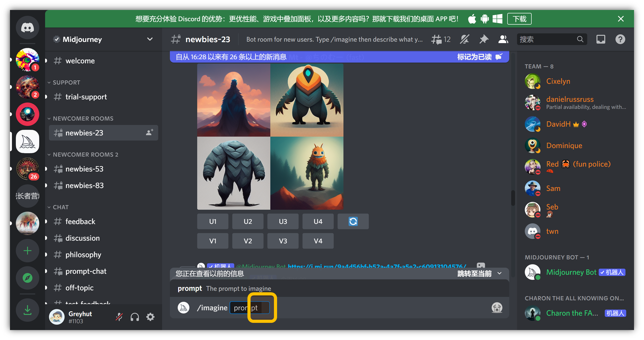The image size is (644, 340).
Task: Click the help question mark icon
Action: point(620,39)
